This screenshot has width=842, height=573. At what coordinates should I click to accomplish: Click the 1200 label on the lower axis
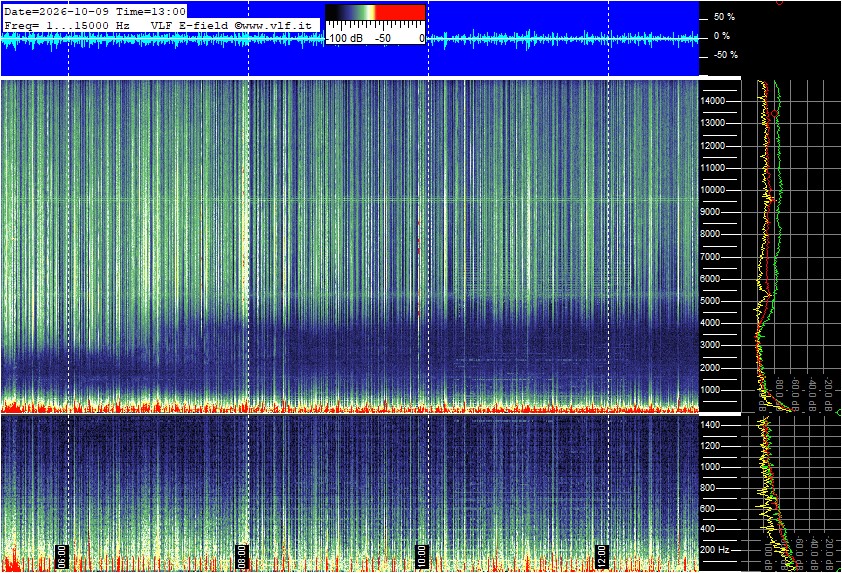click(710, 446)
